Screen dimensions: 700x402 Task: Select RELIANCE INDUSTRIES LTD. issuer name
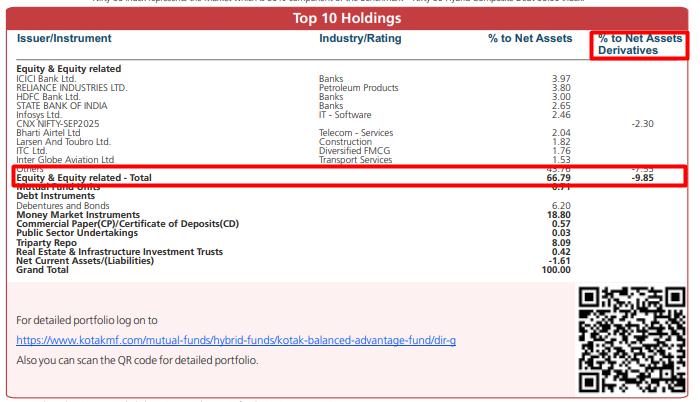(x=72, y=88)
